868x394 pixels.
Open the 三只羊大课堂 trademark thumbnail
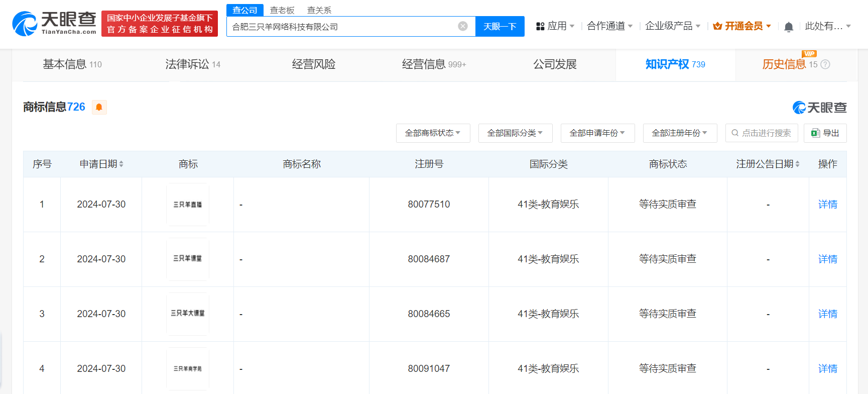188,314
